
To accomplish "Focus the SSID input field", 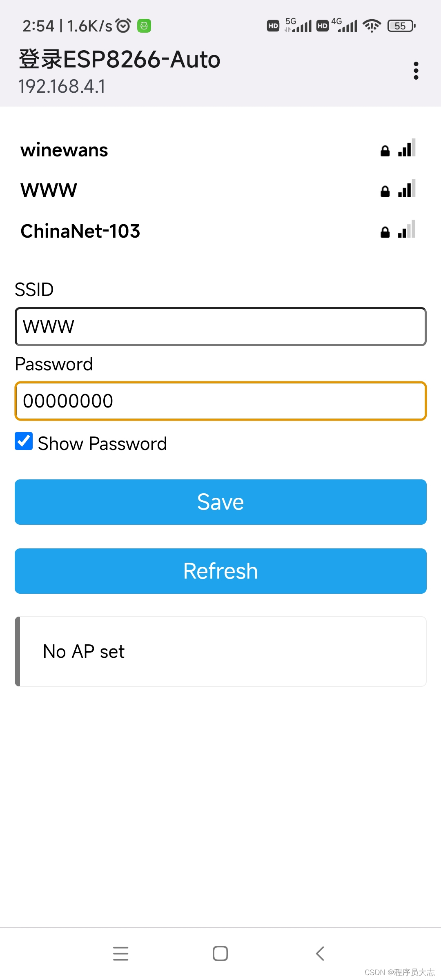I will pyautogui.click(x=220, y=327).
